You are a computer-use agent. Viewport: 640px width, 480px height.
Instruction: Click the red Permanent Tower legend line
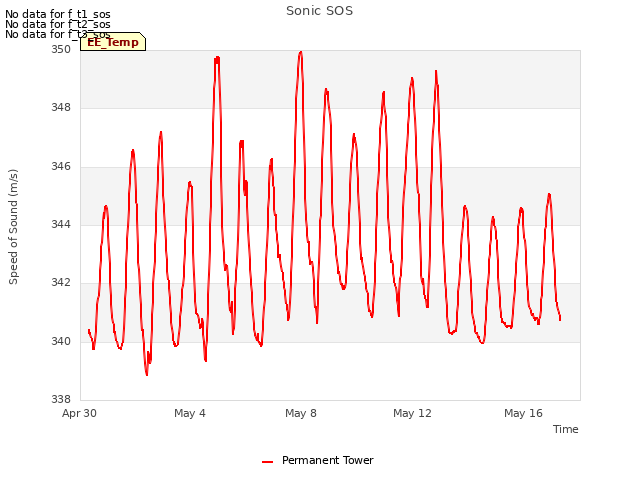tap(267, 462)
